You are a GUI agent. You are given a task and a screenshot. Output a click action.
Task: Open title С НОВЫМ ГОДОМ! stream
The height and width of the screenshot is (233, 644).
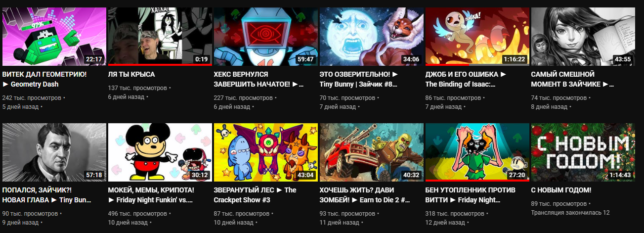tap(561, 190)
